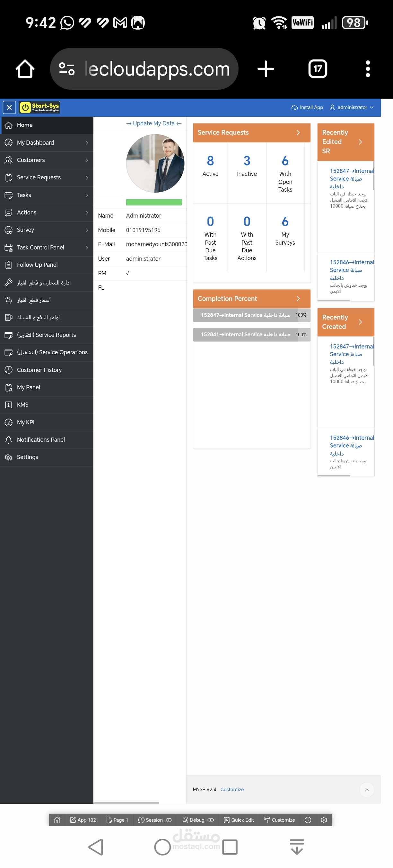
Task: Open 152847 in Recently Edited SR
Action: click(352, 179)
